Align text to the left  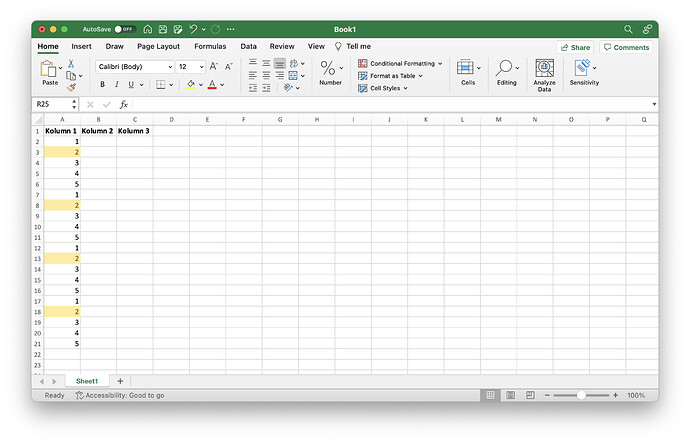253,75
